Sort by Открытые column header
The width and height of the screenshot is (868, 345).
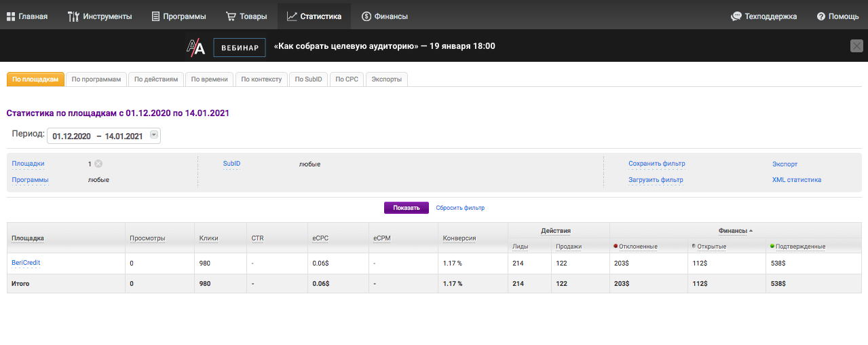click(712, 246)
